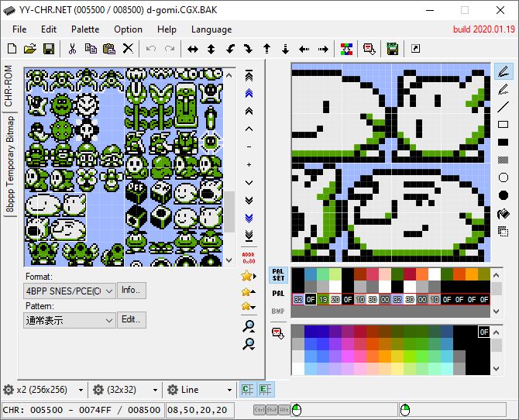519x420 pixels.
Task: Select the second pen brush tool
Action: click(503, 89)
